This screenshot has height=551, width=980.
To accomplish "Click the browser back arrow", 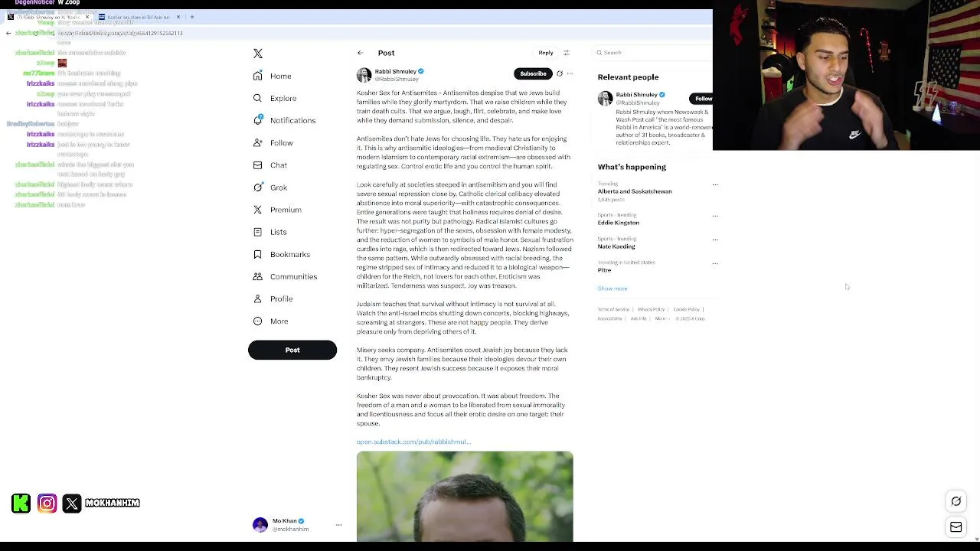I will click(x=8, y=33).
